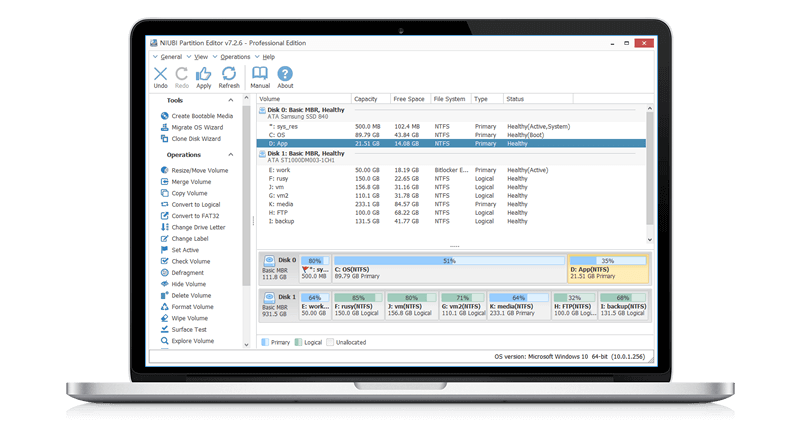Click the Delete Volume icon
800x436 pixels.
point(164,295)
